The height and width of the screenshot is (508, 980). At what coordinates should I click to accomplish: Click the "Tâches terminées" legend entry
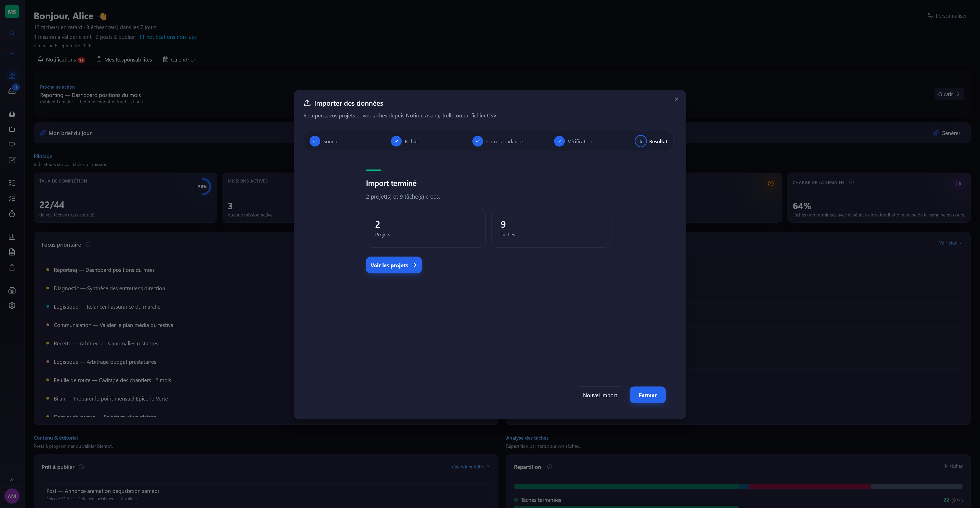(537, 500)
